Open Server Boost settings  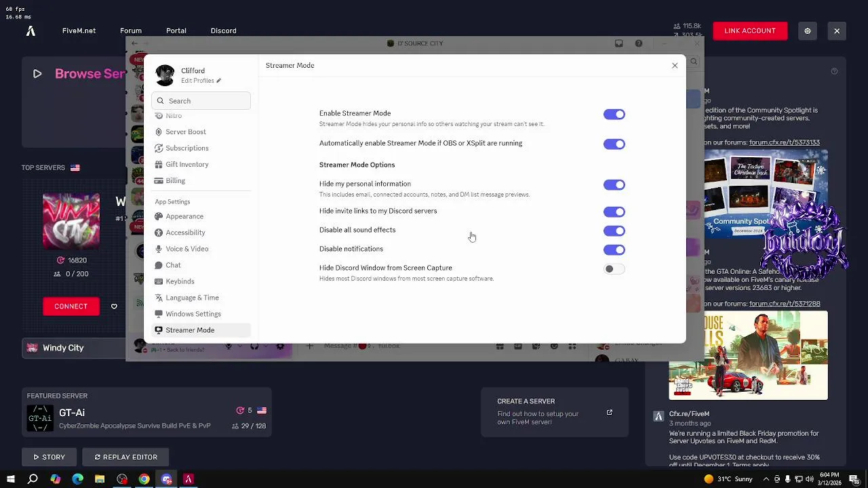click(x=201, y=132)
